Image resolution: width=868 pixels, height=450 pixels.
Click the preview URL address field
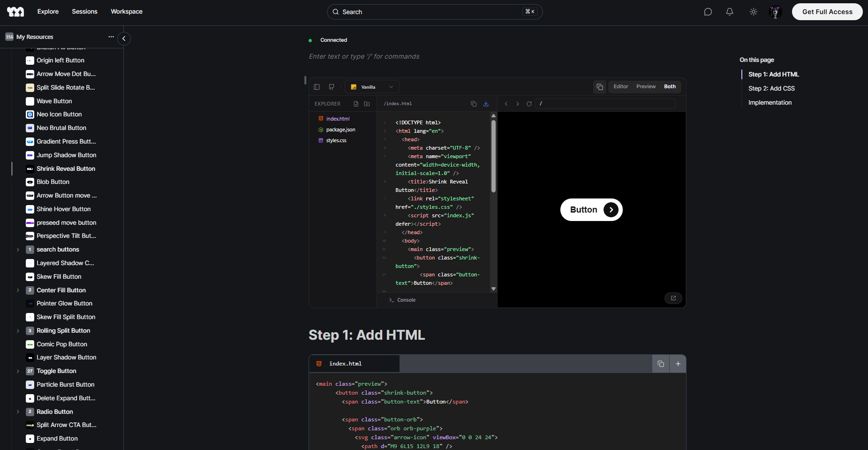[605, 104]
